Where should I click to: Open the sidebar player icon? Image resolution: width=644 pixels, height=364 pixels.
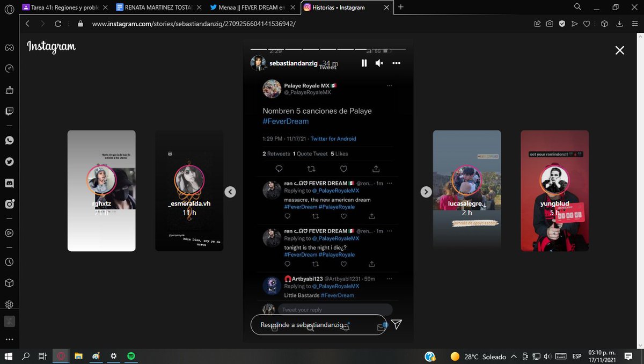point(9,233)
